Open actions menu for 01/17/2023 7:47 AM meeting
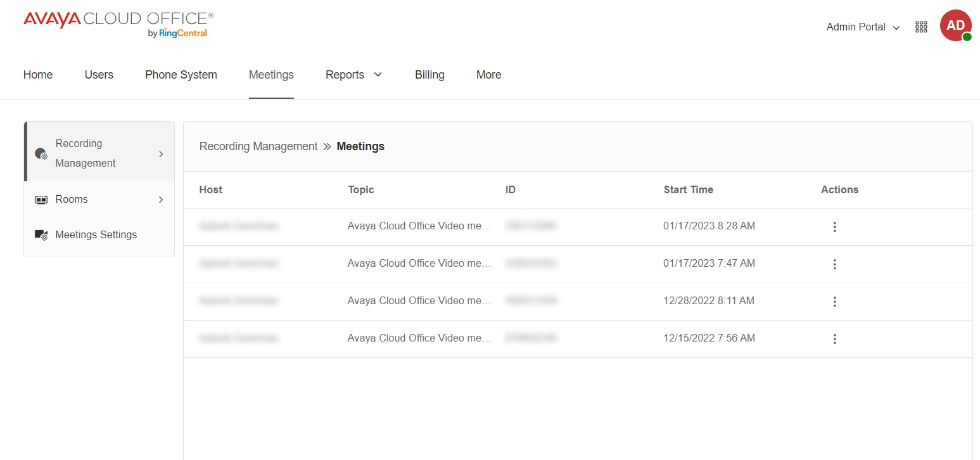 click(x=834, y=264)
